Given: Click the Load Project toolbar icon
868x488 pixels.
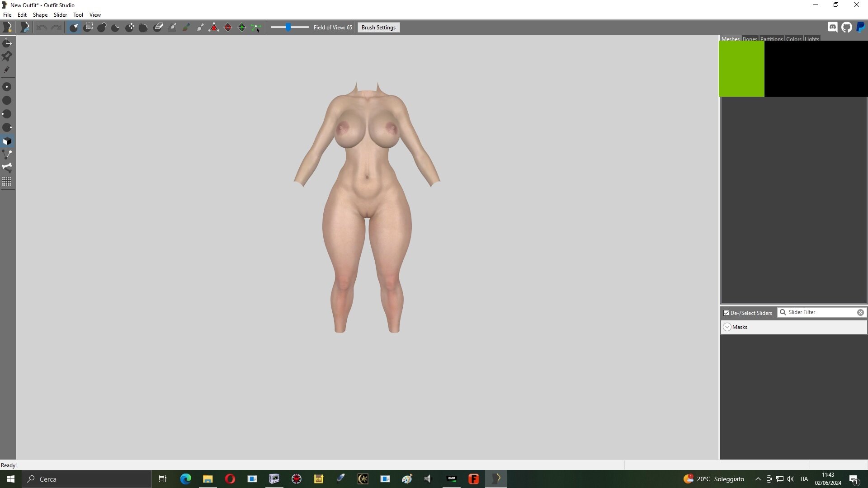Looking at the screenshot, I should [x=25, y=27].
